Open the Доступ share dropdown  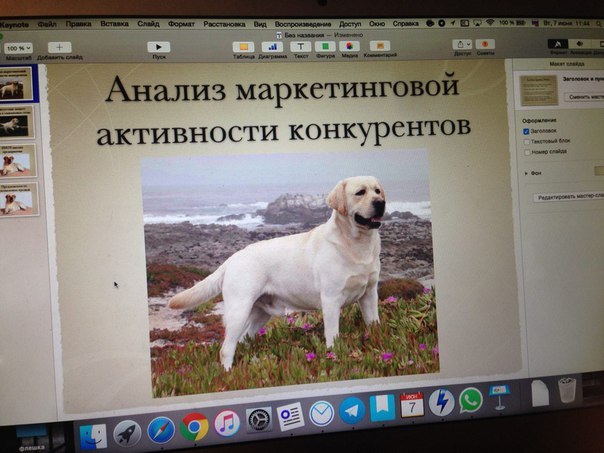coord(462,44)
